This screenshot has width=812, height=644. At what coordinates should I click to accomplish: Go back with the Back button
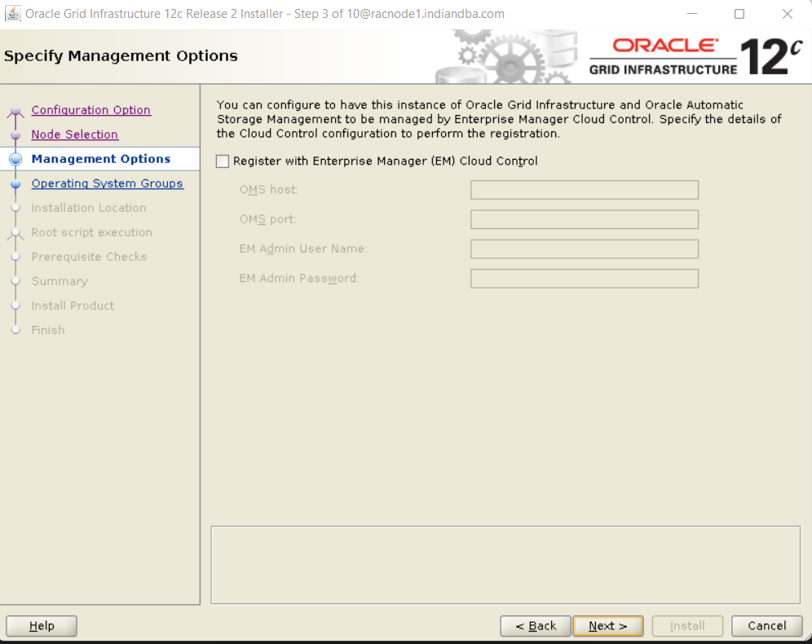536,626
